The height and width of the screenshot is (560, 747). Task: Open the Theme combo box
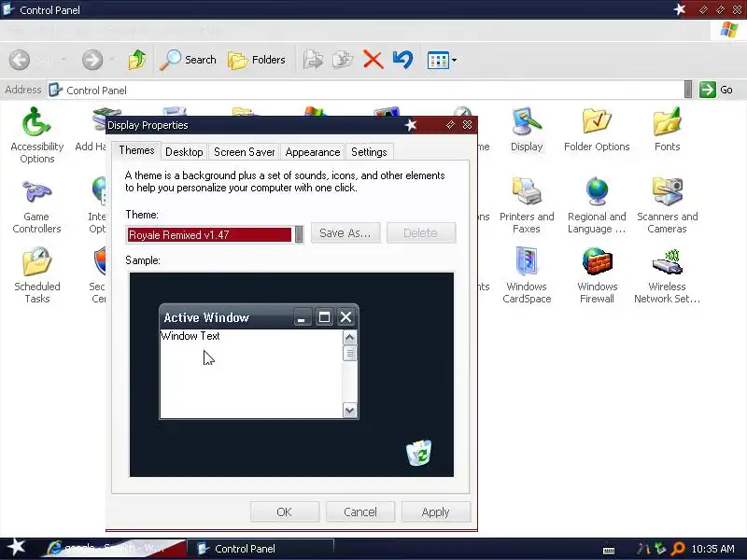(x=215, y=235)
